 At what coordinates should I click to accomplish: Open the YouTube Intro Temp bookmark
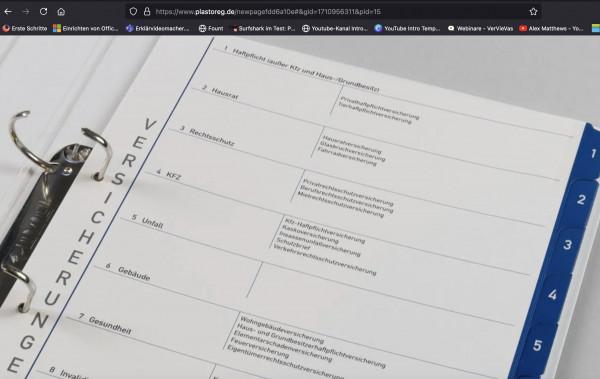click(407, 28)
